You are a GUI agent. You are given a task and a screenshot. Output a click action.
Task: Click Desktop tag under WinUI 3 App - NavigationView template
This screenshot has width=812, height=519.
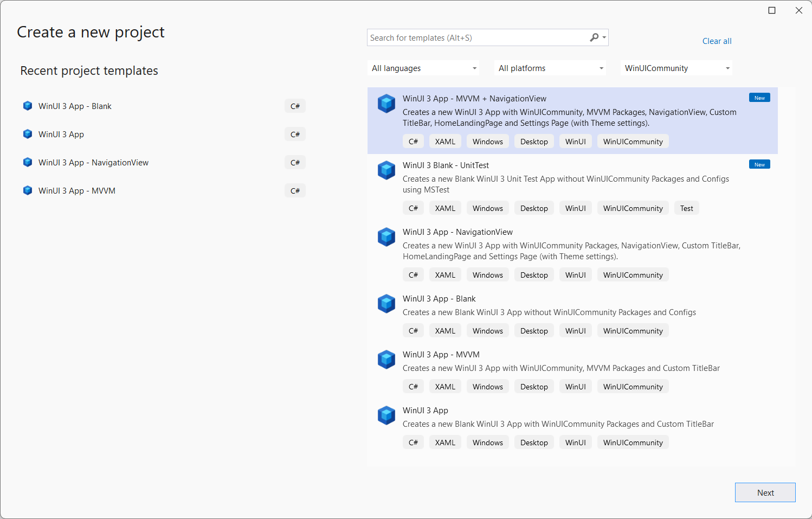click(x=534, y=275)
